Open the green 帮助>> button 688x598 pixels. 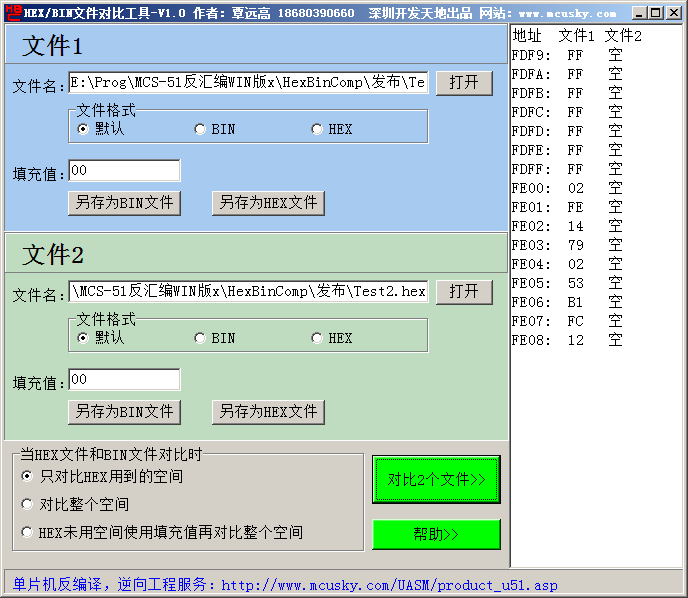(436, 535)
